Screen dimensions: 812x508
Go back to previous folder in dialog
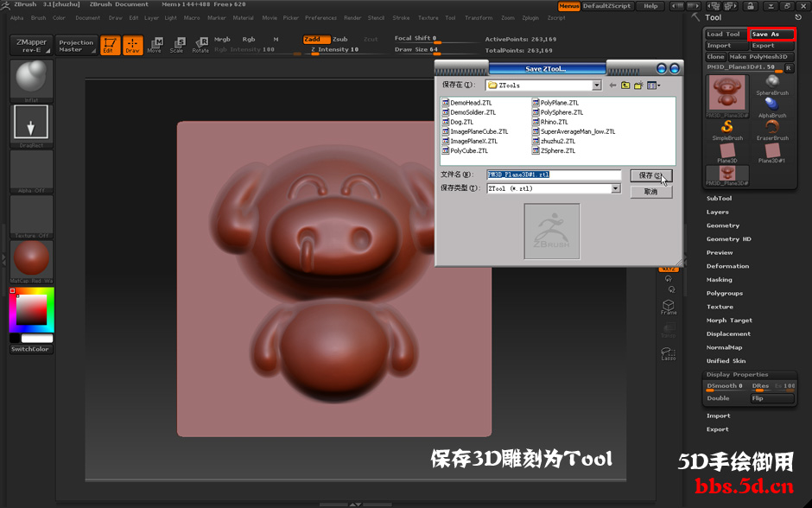(x=612, y=86)
